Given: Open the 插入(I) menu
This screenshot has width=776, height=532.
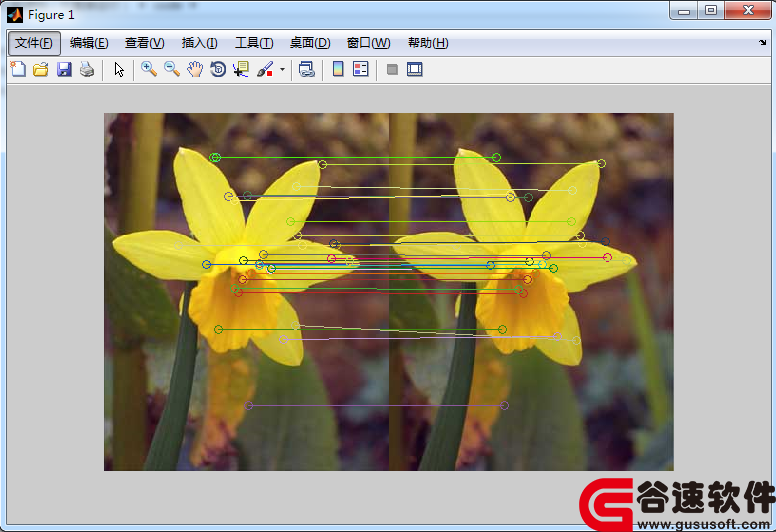Looking at the screenshot, I should [x=199, y=43].
